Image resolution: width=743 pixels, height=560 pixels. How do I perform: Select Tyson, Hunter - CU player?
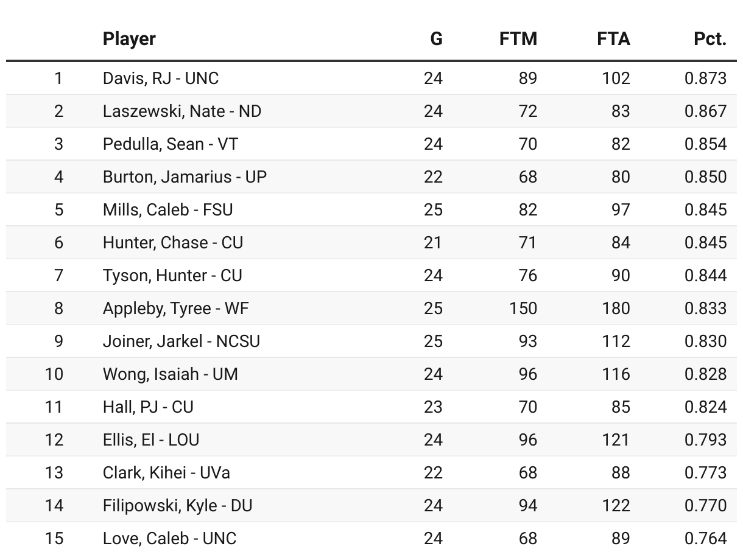pyautogui.click(x=172, y=275)
